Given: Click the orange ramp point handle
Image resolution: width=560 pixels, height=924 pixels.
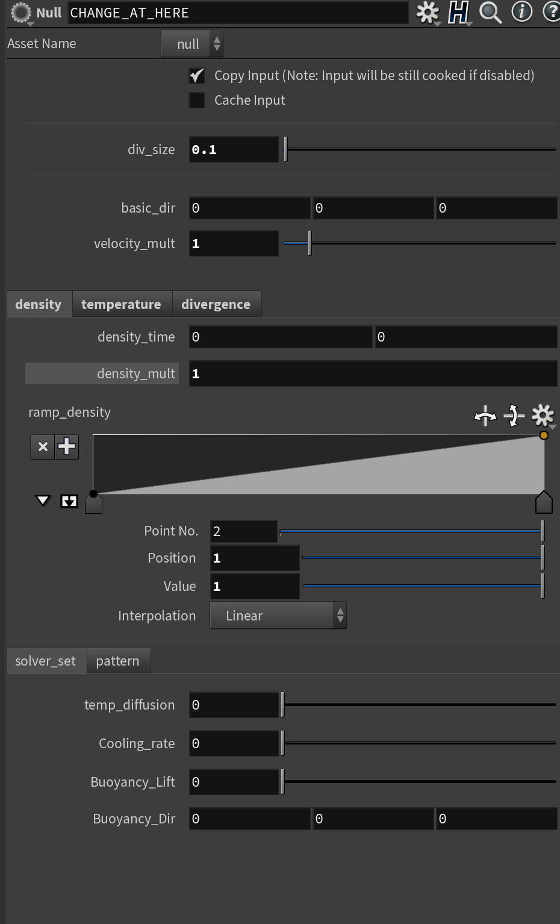Looking at the screenshot, I should pyautogui.click(x=544, y=435).
